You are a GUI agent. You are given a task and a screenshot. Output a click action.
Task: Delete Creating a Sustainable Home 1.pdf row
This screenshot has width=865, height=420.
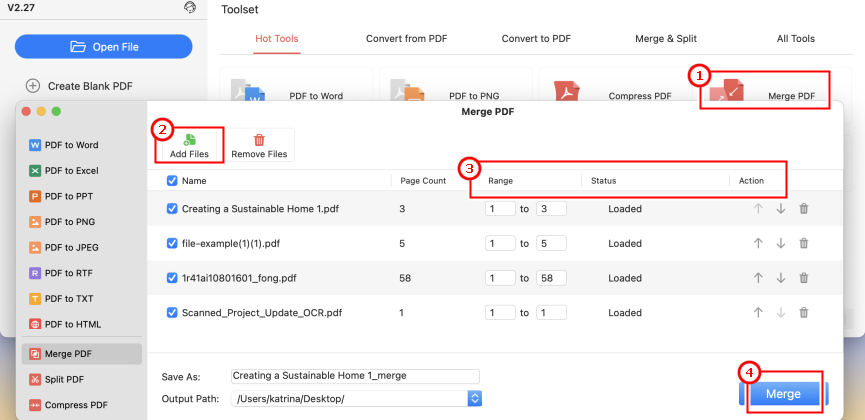pos(804,209)
